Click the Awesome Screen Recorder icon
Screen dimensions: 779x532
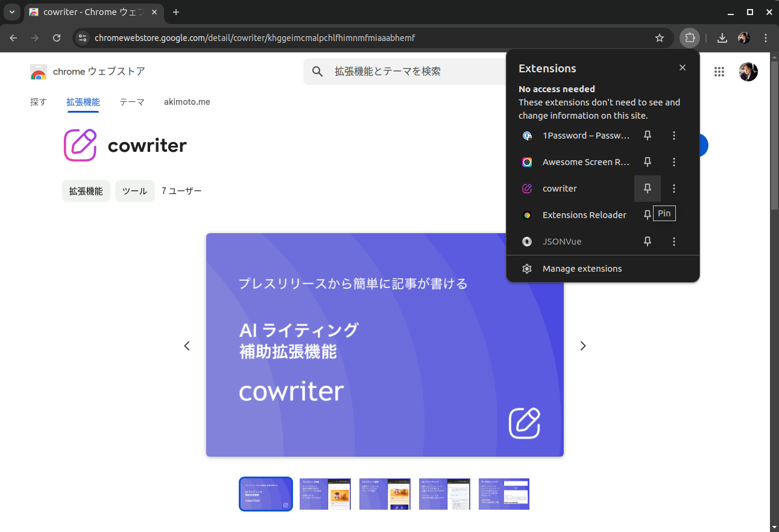(527, 162)
